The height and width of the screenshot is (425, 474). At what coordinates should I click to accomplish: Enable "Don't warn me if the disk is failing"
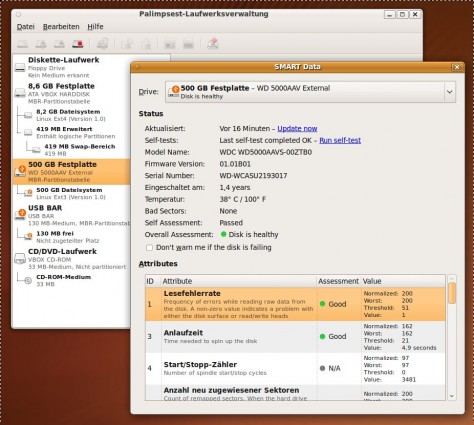pos(149,248)
